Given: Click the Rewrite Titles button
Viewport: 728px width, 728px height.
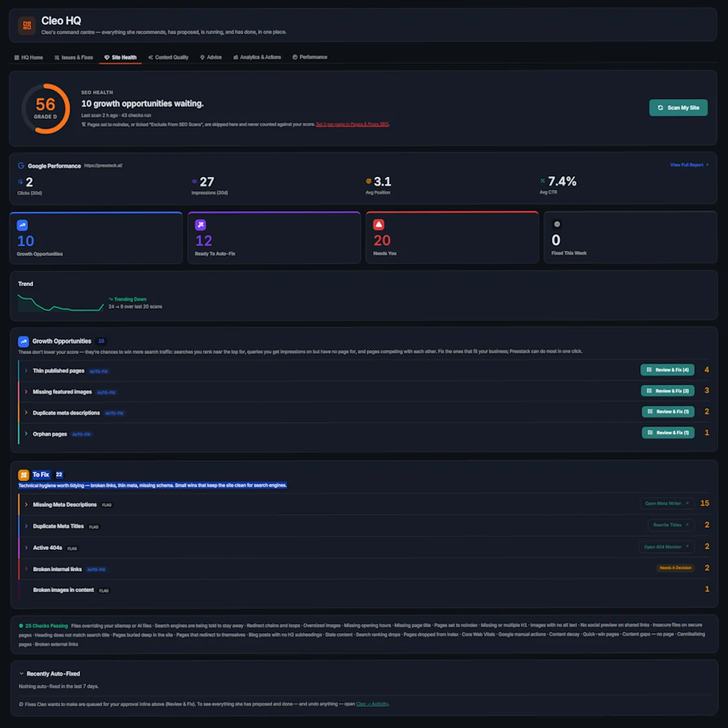Looking at the screenshot, I should coord(671,525).
